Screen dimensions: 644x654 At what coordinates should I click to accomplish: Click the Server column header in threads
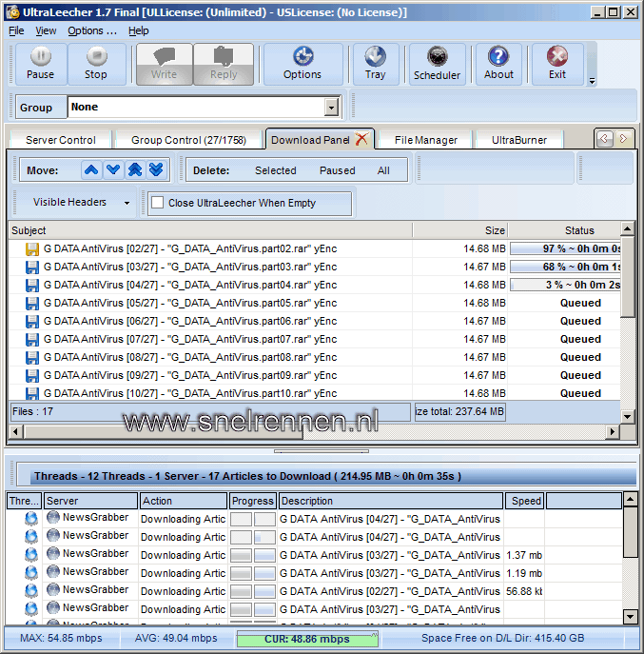[x=91, y=501]
